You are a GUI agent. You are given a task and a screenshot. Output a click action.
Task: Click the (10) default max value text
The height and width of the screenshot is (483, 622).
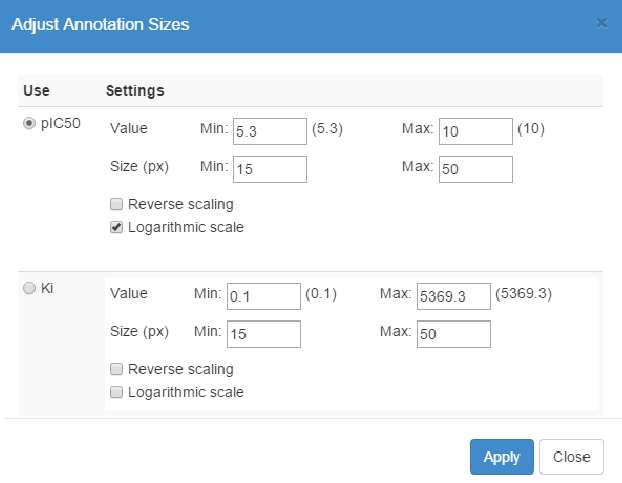click(x=531, y=128)
